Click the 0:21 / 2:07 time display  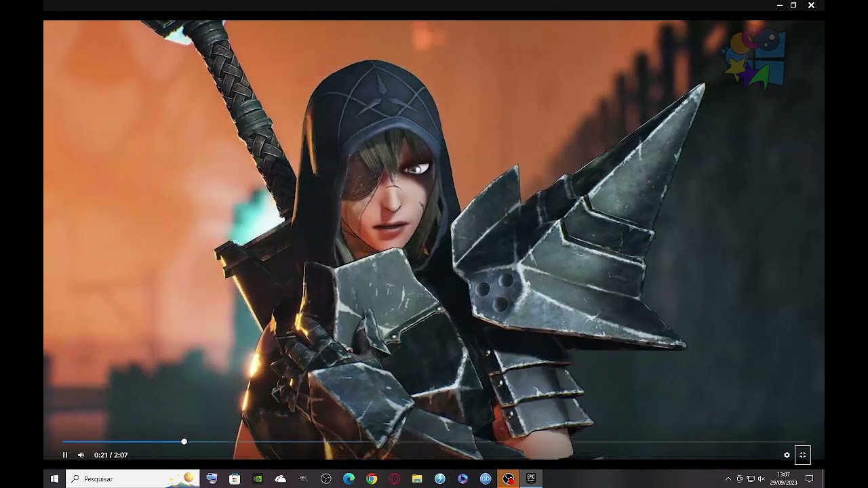[111, 455]
